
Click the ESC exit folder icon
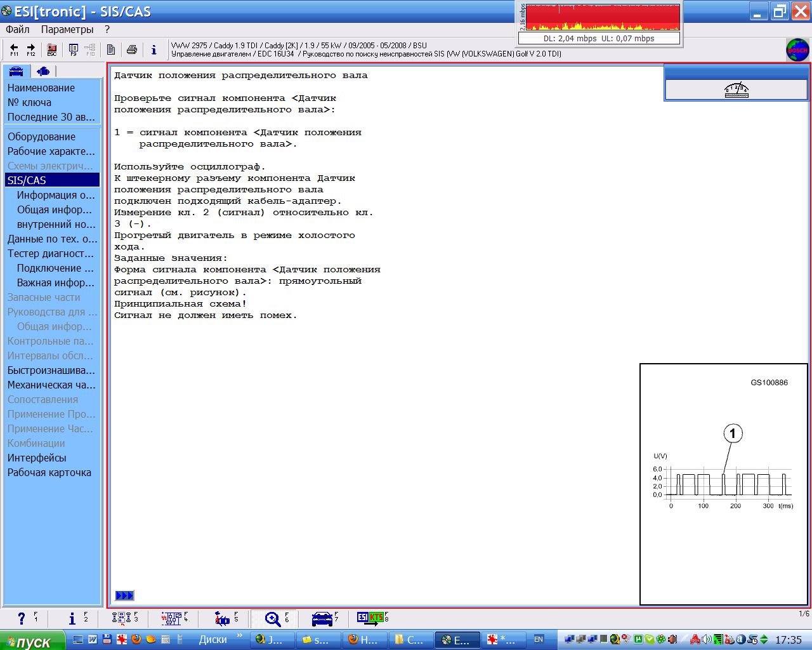(52, 50)
